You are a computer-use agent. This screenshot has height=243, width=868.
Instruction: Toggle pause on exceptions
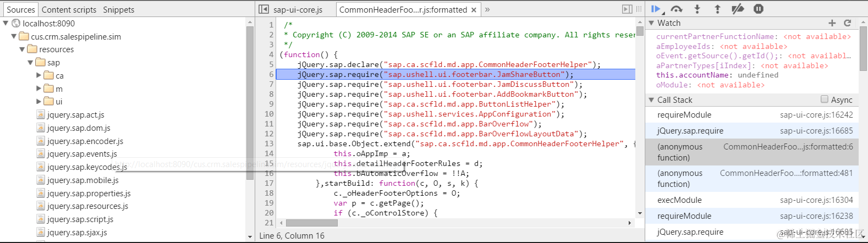[x=759, y=9]
